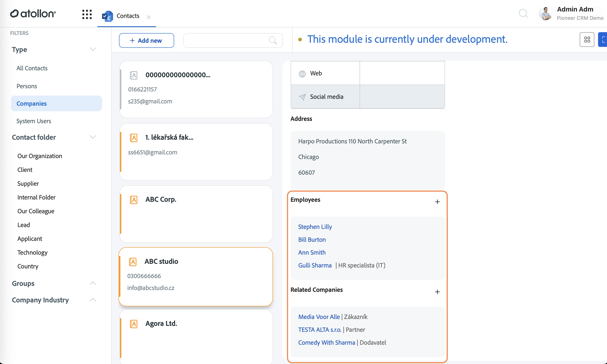
Task: Filter by Country folder
Action: point(28,266)
